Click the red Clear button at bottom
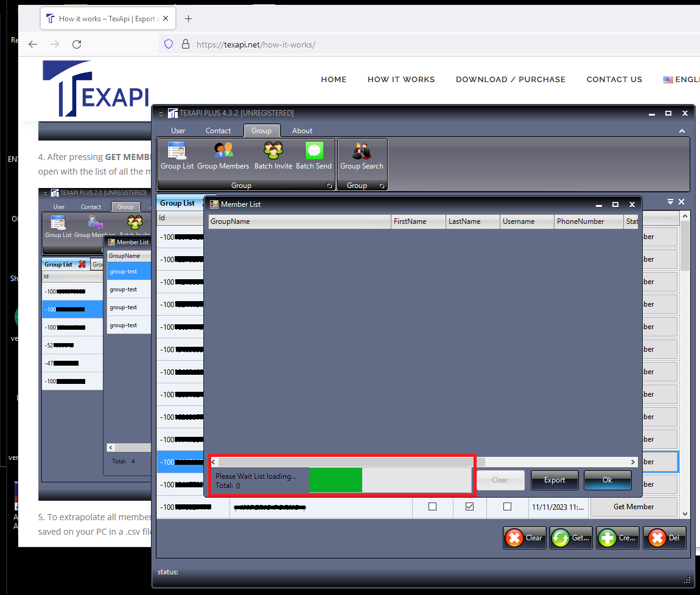This screenshot has width=700, height=595. 525,538
